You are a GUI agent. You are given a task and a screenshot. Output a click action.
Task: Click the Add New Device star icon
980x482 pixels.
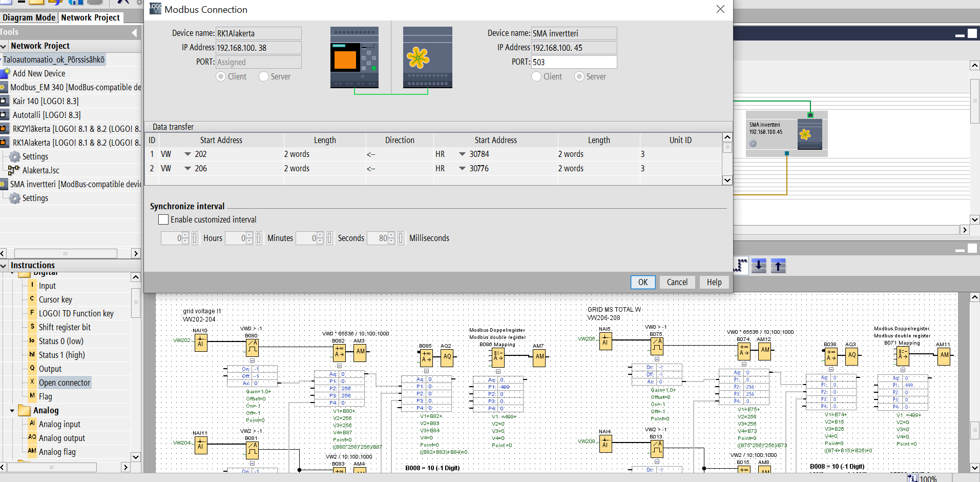click(7, 73)
